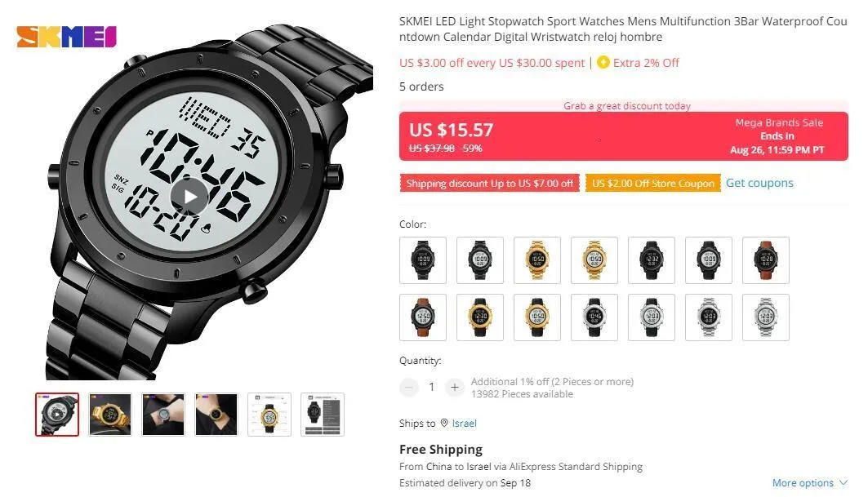
Task: Open the watch dimensions diagram thumbnail
Action: (x=269, y=415)
